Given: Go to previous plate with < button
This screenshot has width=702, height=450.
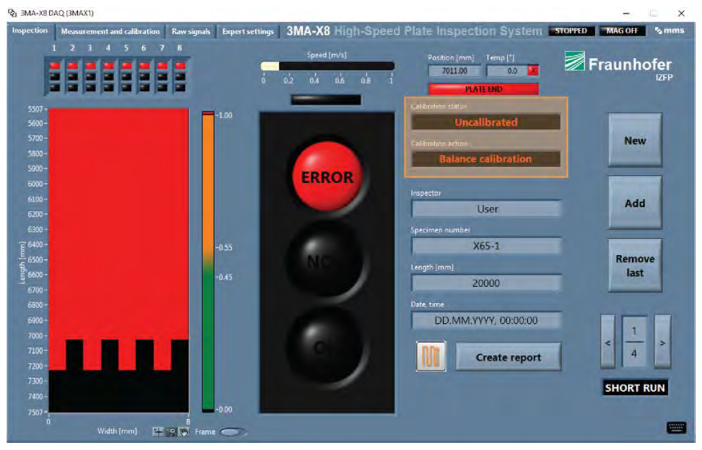Looking at the screenshot, I should click(x=608, y=343).
